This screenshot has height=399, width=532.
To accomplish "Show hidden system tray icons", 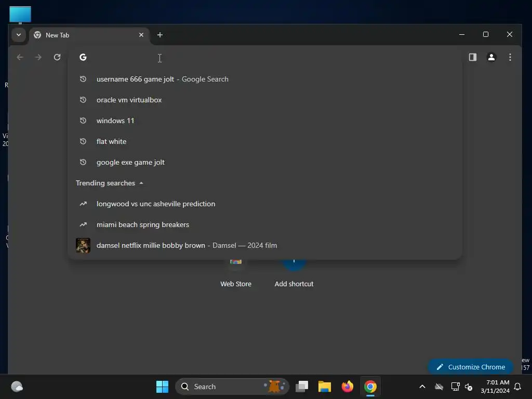I will click(x=422, y=387).
